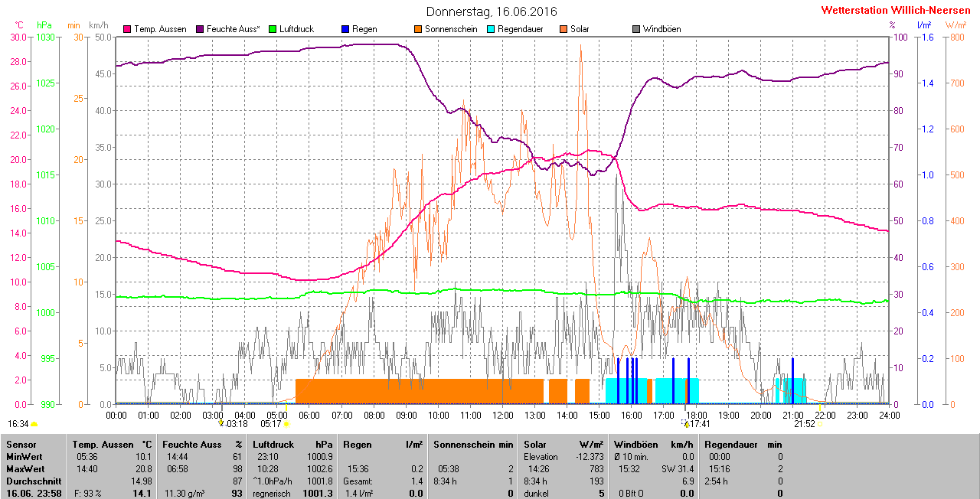Click the Windböen legend label
The width and height of the screenshot is (980, 499).
(661, 29)
